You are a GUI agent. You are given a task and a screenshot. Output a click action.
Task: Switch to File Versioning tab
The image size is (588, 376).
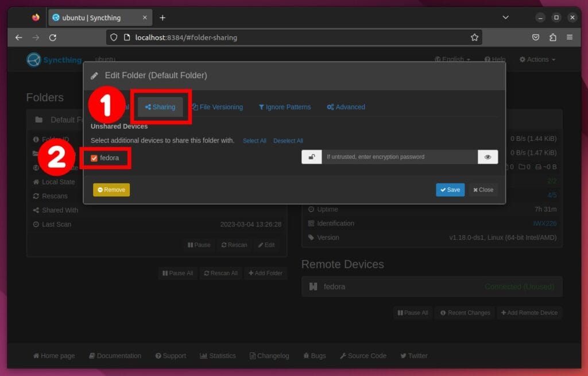218,107
